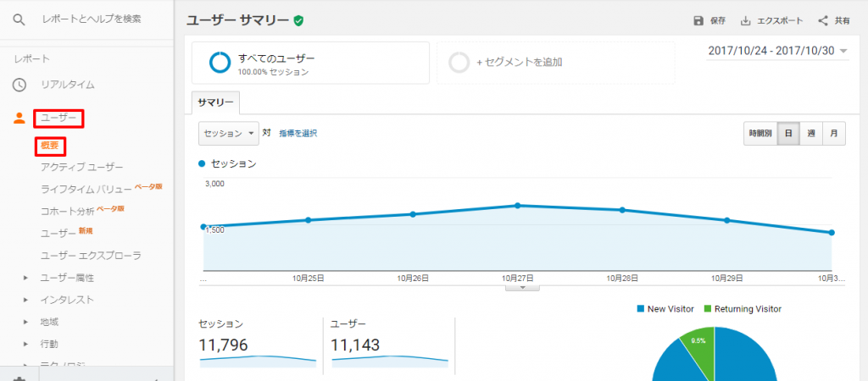Click the エクスポート download icon
Image resolution: width=868 pixels, height=381 pixels.
746,21
